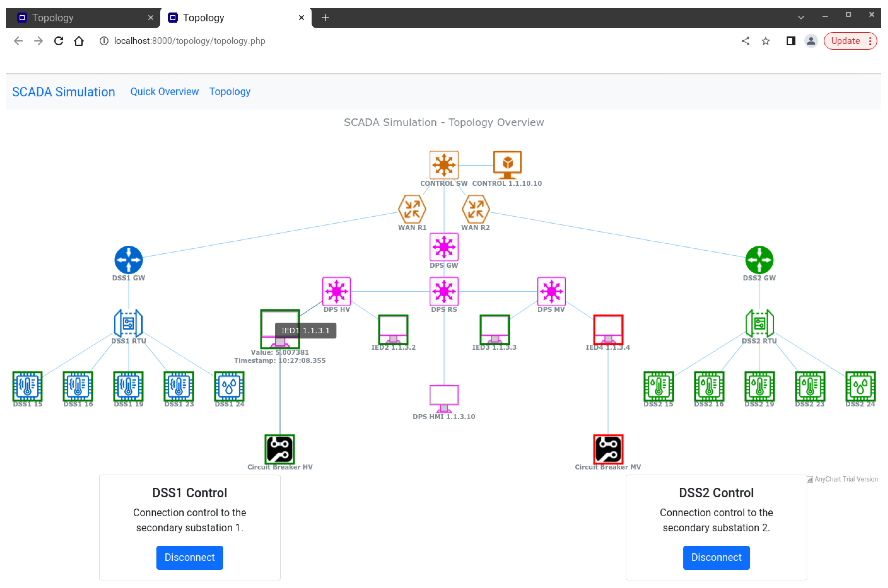Select the WAN R1 router icon
888x588 pixels.
[x=412, y=209]
